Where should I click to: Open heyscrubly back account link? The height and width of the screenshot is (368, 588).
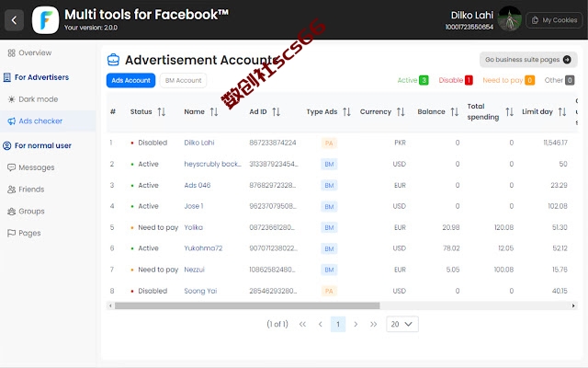(212, 164)
